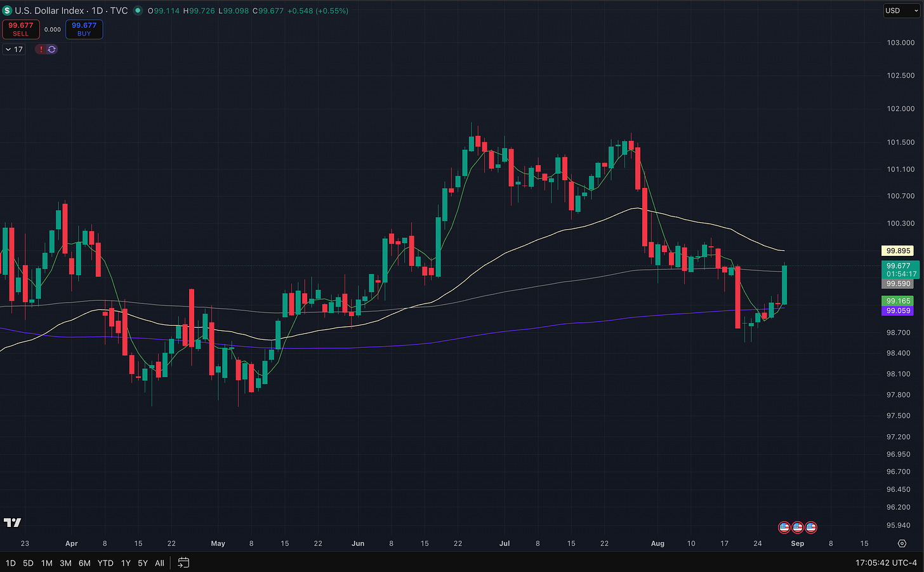The image size is (924, 572).
Task: Click the Jul label on the time axis
Action: click(x=505, y=543)
